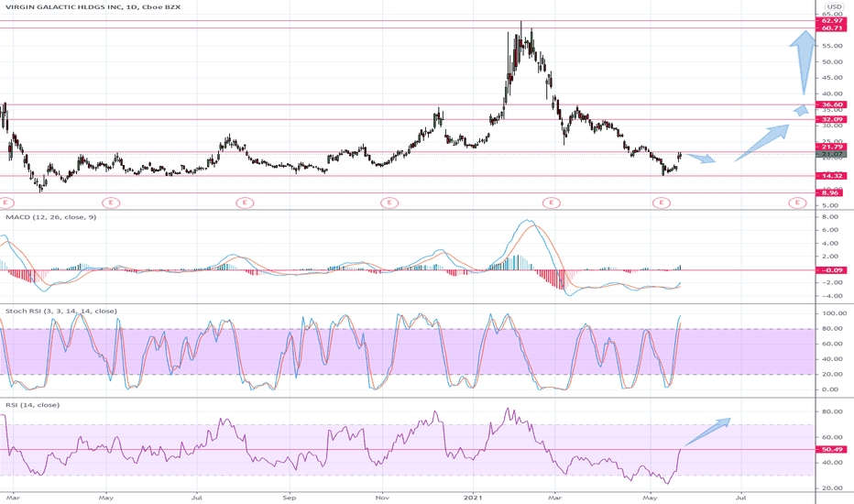
Task: Click the 100.00 Stoch RSI axis value
Action: pyautogui.click(x=834, y=313)
